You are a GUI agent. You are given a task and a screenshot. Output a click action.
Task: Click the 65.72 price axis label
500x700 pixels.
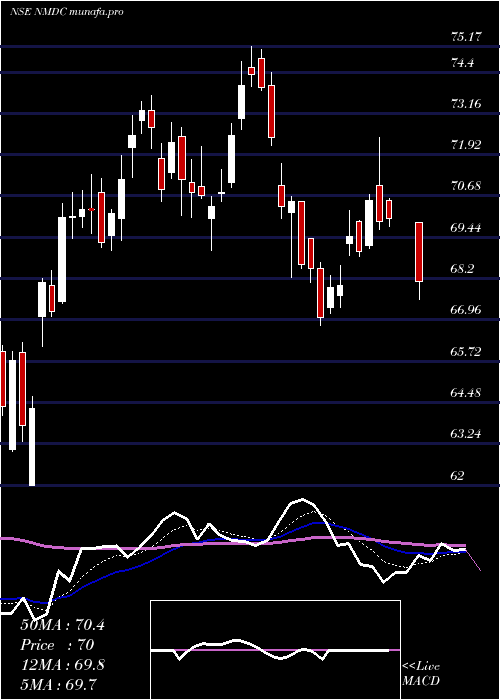pos(466,352)
